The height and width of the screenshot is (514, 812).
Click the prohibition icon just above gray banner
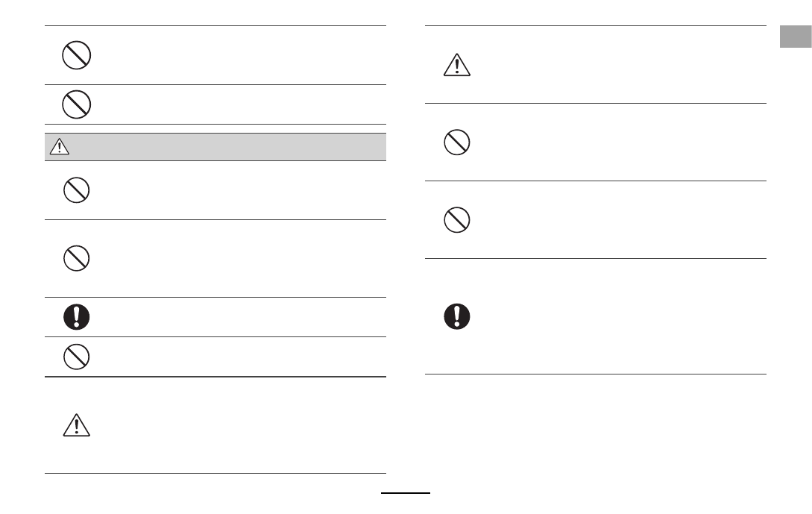pyautogui.click(x=77, y=104)
